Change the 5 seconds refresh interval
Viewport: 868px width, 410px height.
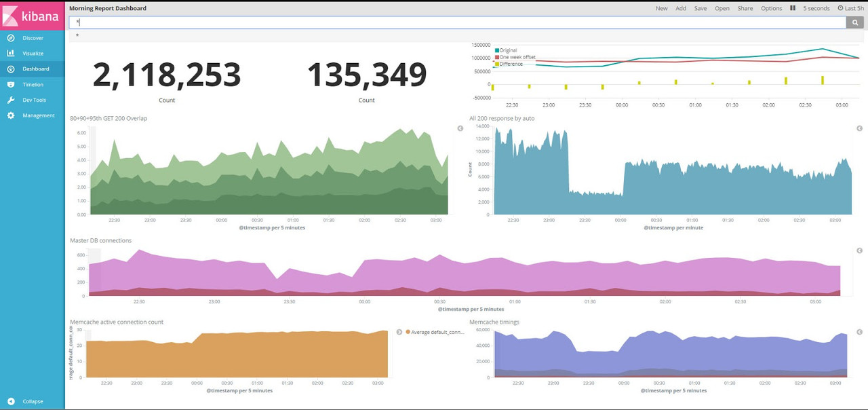point(816,9)
